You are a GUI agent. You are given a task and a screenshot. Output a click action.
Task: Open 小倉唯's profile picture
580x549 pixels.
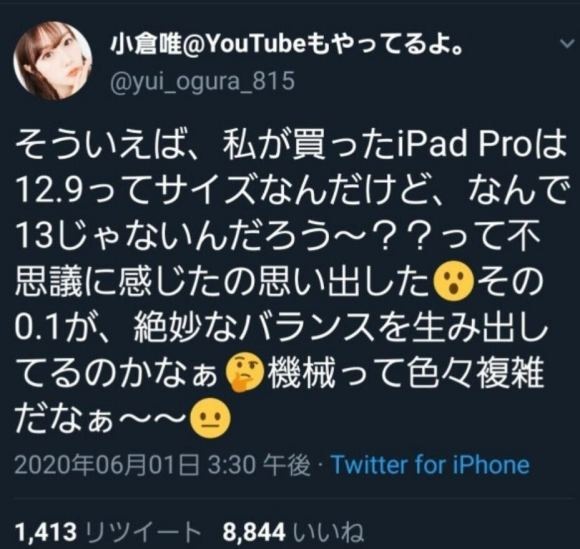[53, 61]
